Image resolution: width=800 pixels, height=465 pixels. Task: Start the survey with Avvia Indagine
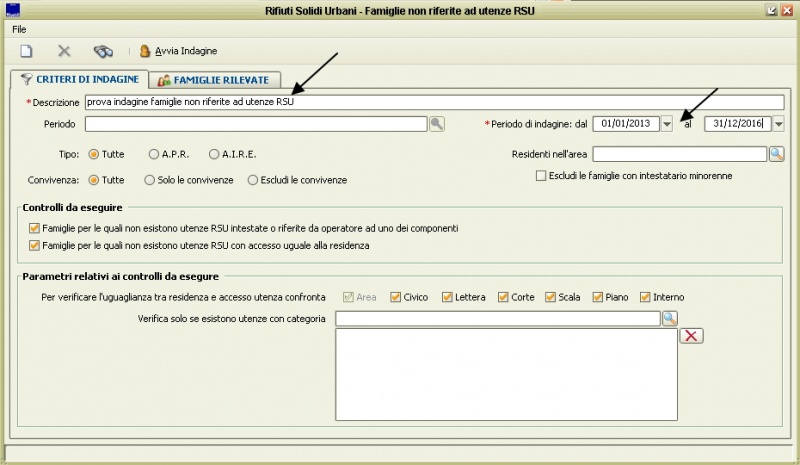click(179, 51)
